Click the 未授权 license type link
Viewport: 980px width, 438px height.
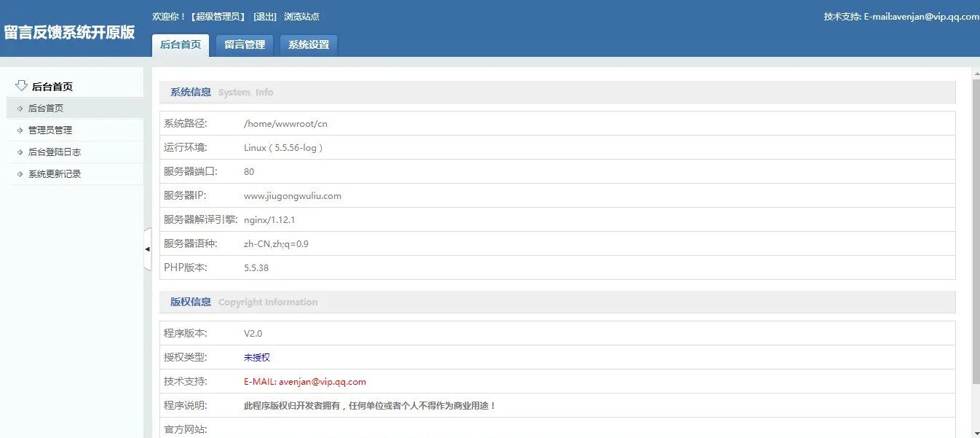click(257, 358)
